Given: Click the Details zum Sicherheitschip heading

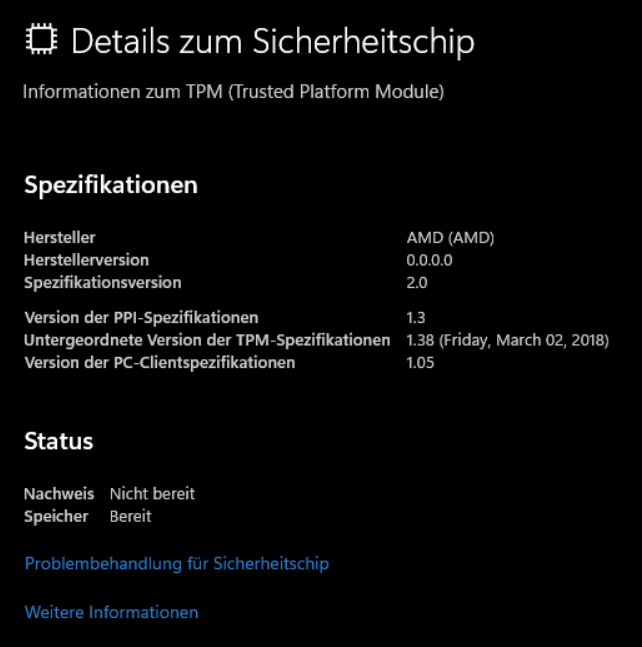Looking at the screenshot, I should click(273, 42).
